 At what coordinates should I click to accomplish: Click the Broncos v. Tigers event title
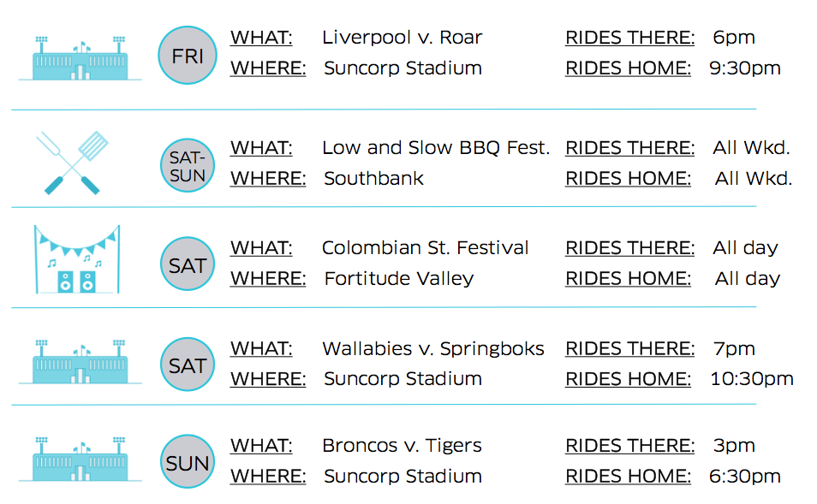[x=403, y=446]
